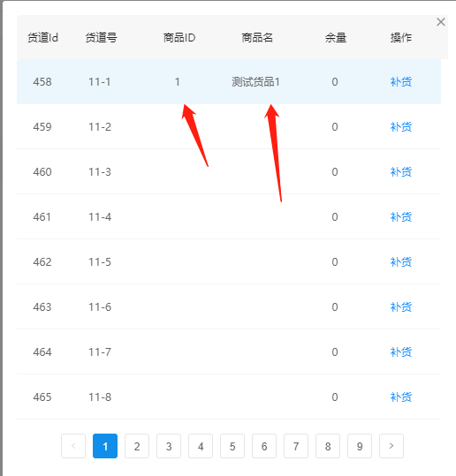The width and height of the screenshot is (456, 476).
Task: Click 补货 for lane 11-1
Action: click(x=400, y=82)
